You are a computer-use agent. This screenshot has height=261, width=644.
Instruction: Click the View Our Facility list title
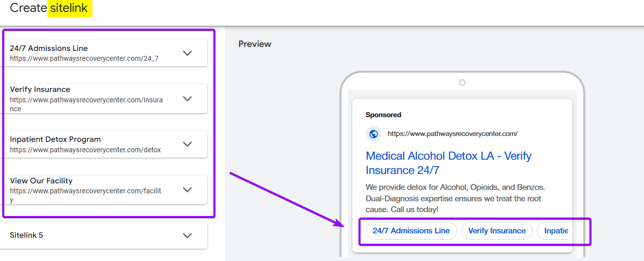coord(41,181)
